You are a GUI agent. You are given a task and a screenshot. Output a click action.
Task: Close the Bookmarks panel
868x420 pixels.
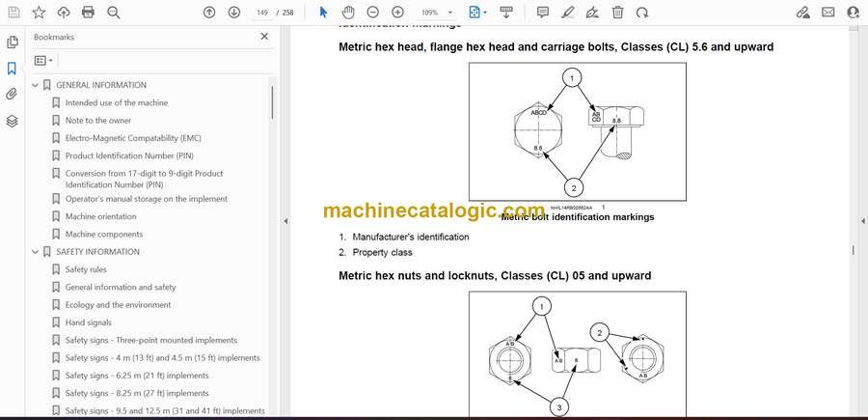[264, 37]
